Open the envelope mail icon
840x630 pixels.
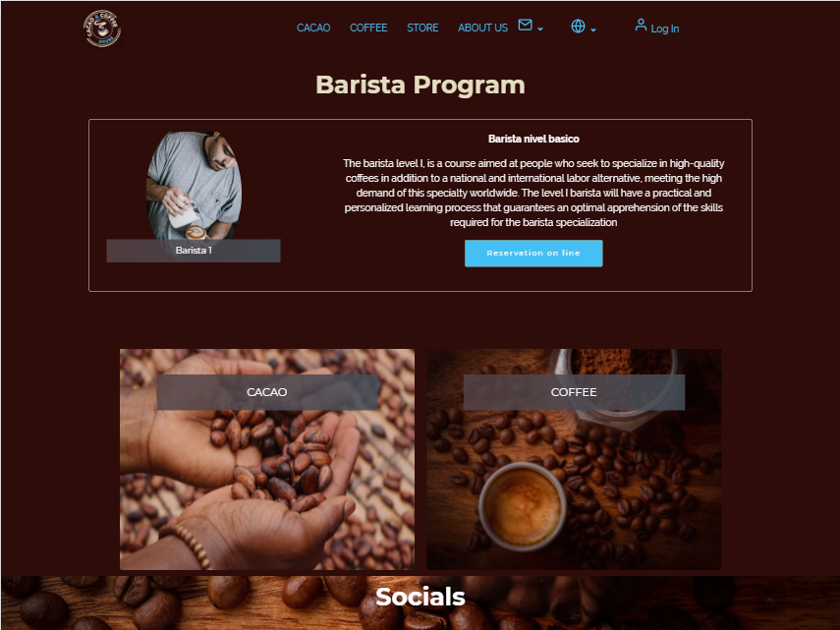(x=525, y=26)
